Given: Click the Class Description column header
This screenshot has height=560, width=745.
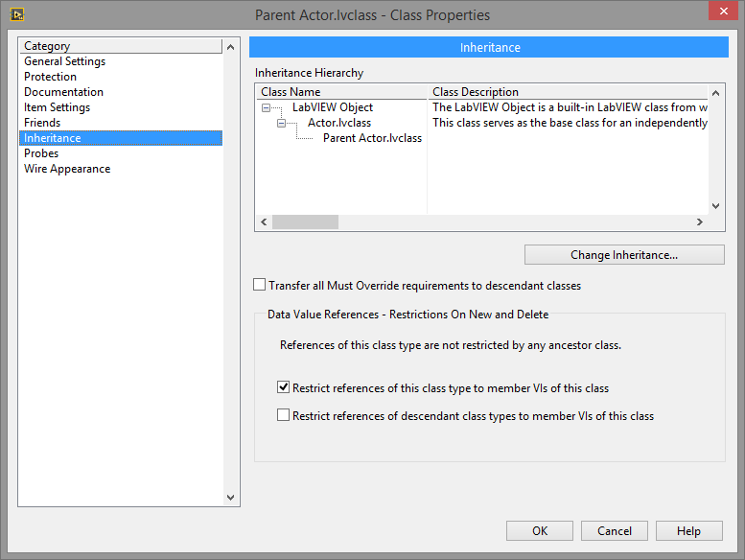Looking at the screenshot, I should [568, 92].
